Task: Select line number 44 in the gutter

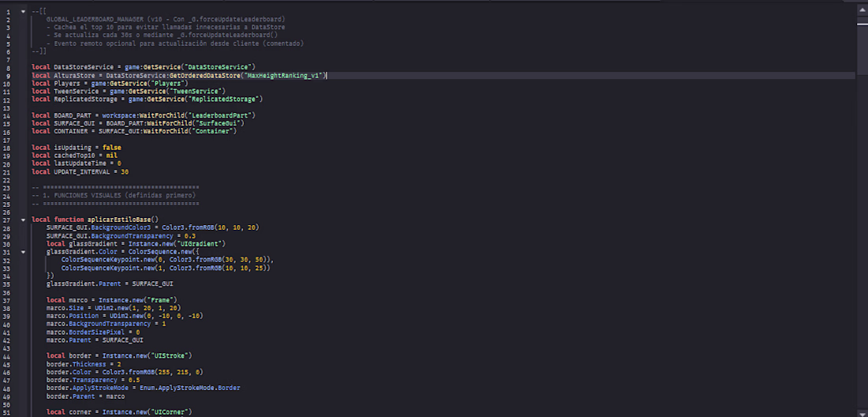Action: tap(8, 356)
